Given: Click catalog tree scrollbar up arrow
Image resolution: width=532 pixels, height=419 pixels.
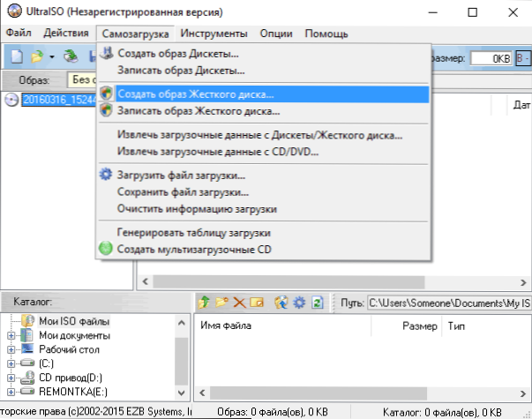Looking at the screenshot, I should click(182, 323).
